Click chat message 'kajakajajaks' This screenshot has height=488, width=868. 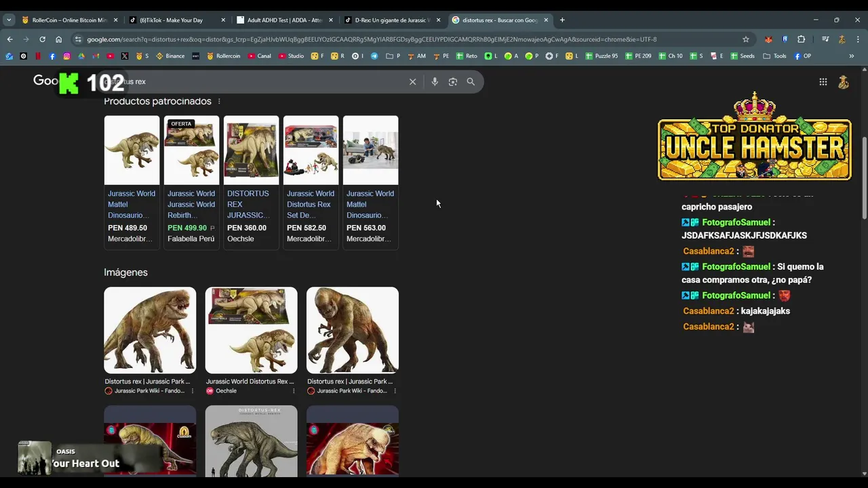pyautogui.click(x=765, y=311)
